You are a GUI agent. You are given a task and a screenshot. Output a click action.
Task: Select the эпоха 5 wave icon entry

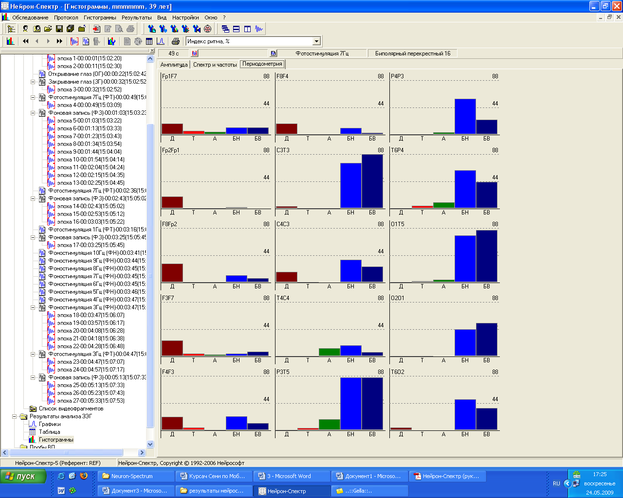(73, 120)
